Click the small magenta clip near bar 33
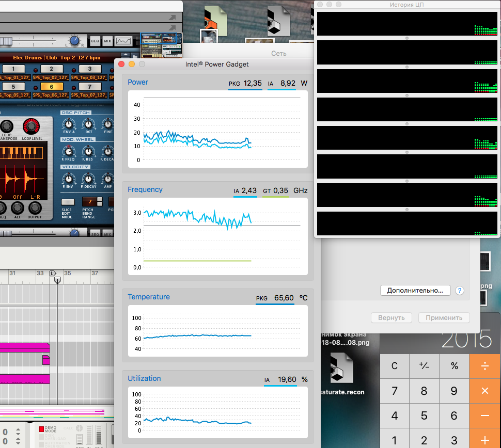Viewport: 501px width, 448px height. point(46,360)
